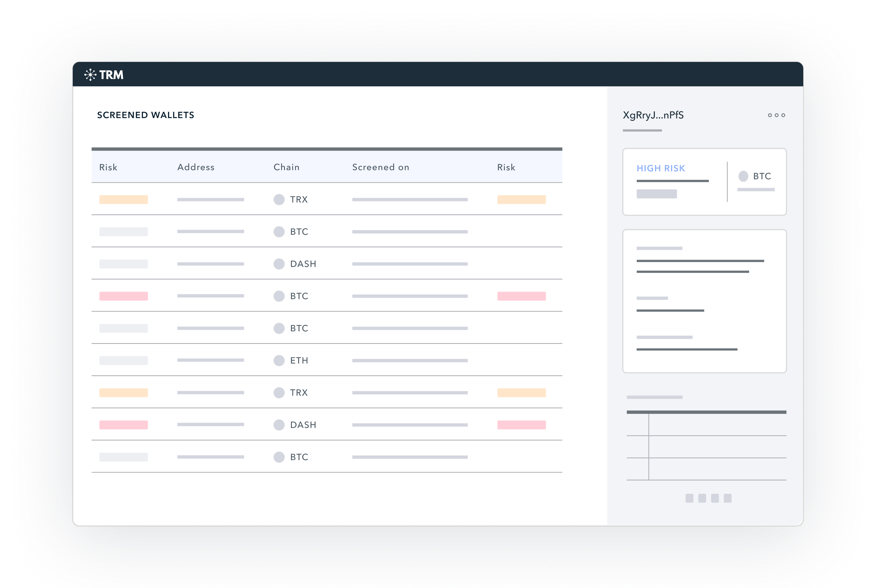The image size is (876, 588).
Task: Click last pagination square in side panel
Action: coord(727,498)
